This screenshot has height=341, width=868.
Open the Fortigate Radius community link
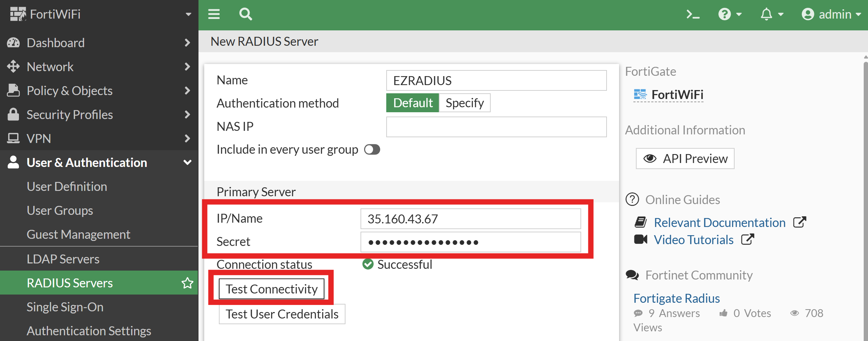(676, 298)
